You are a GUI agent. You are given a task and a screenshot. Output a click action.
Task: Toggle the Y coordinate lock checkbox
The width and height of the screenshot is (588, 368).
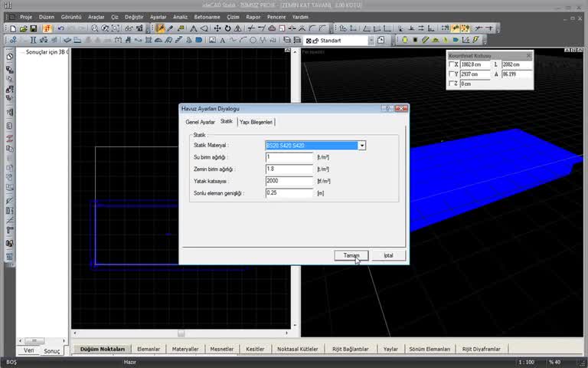[x=452, y=74]
